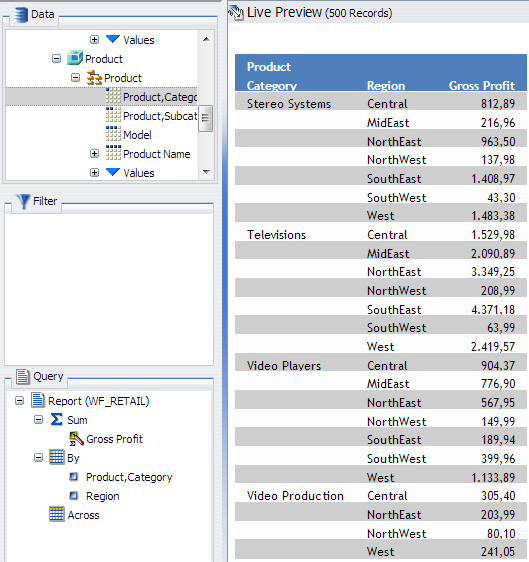Collapse the By node in Query

click(38, 458)
